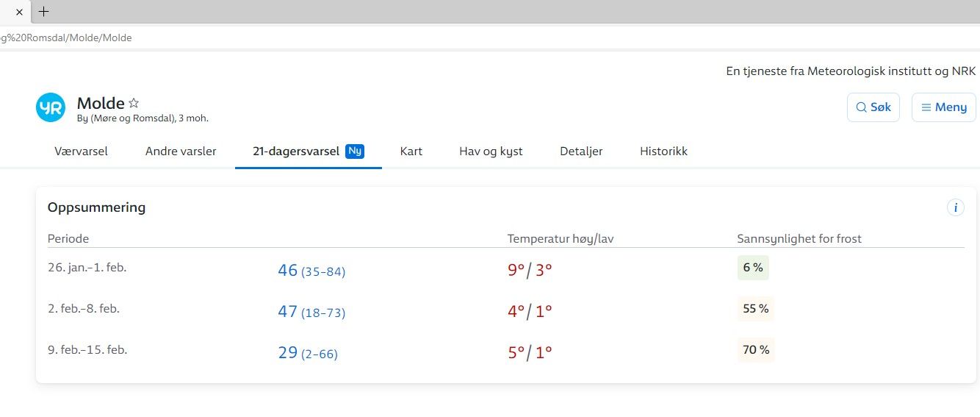The image size is (980, 417).
Task: Click the 9. feb.–15. feb. period
Action: pos(87,350)
